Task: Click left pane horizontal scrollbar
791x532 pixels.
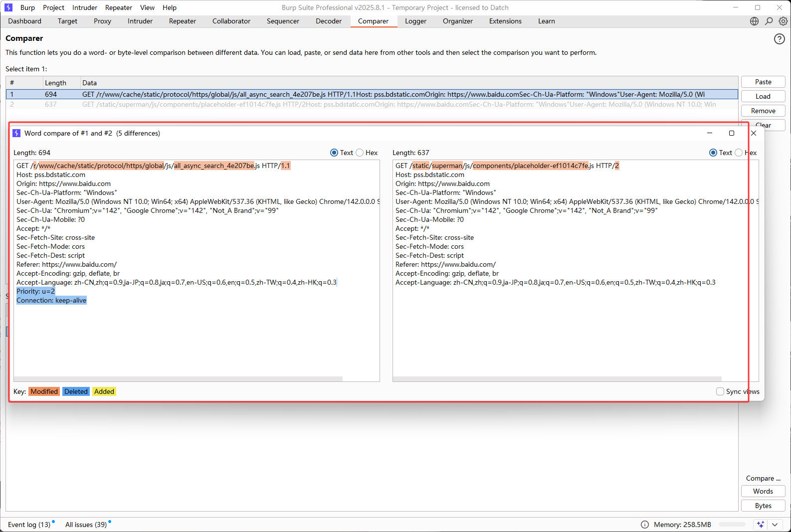Action: tap(178, 379)
